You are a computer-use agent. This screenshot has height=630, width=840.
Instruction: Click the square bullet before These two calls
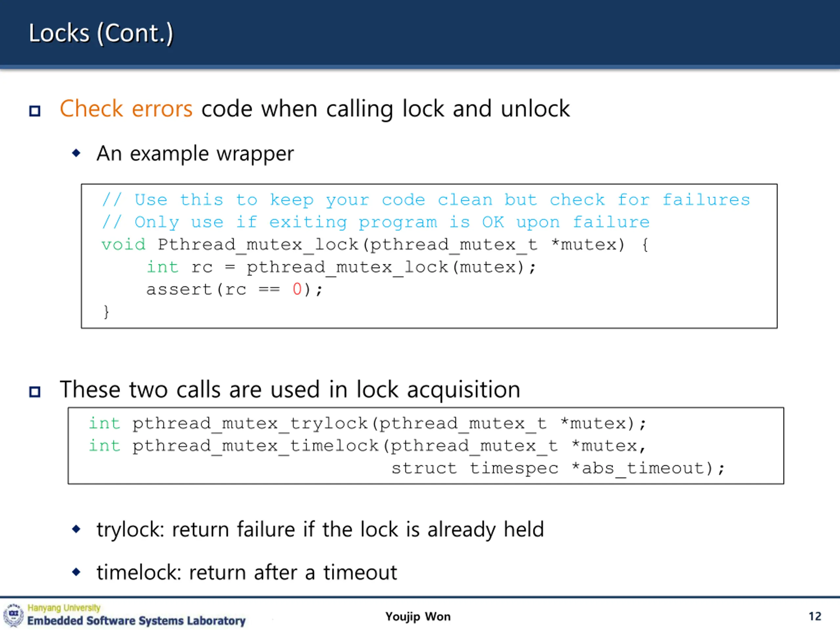coord(35,391)
